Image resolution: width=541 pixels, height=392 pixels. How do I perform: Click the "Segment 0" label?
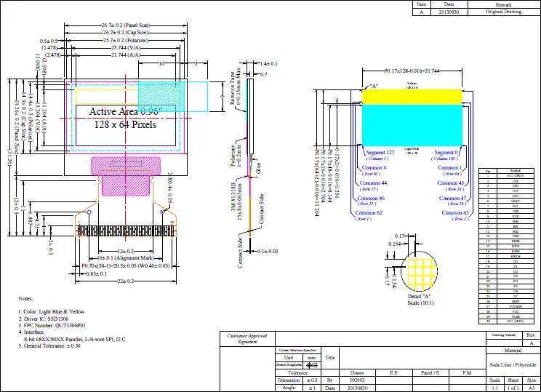[446, 152]
